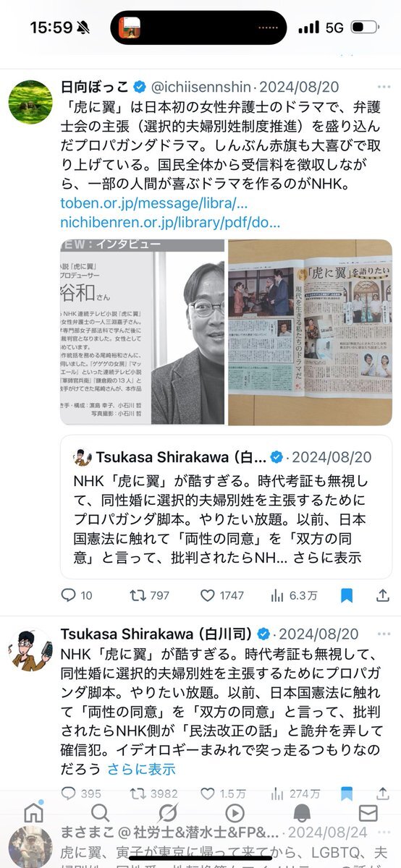This screenshot has height=868, width=401.
Task: Open the Notifications bell tab
Action: click(x=302, y=812)
